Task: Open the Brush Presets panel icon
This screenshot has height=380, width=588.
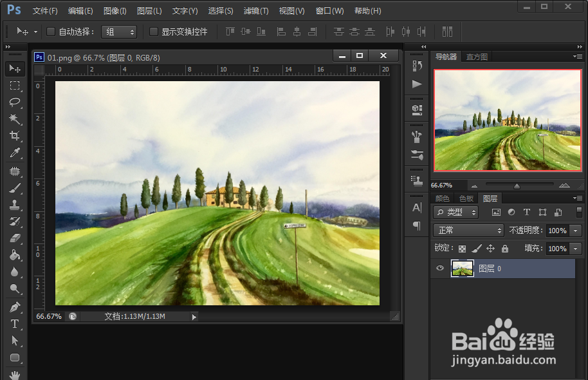Action: (417, 155)
